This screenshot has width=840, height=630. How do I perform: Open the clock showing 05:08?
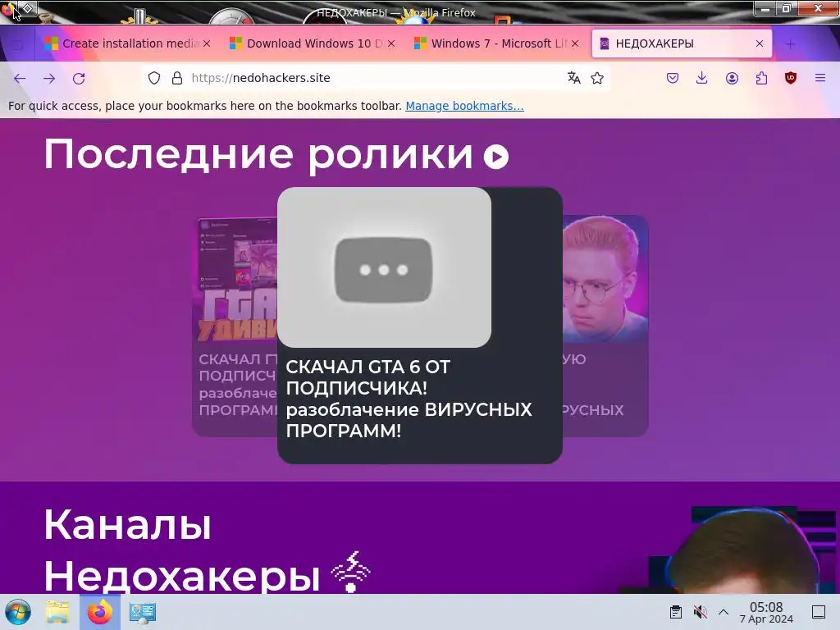coord(766,612)
